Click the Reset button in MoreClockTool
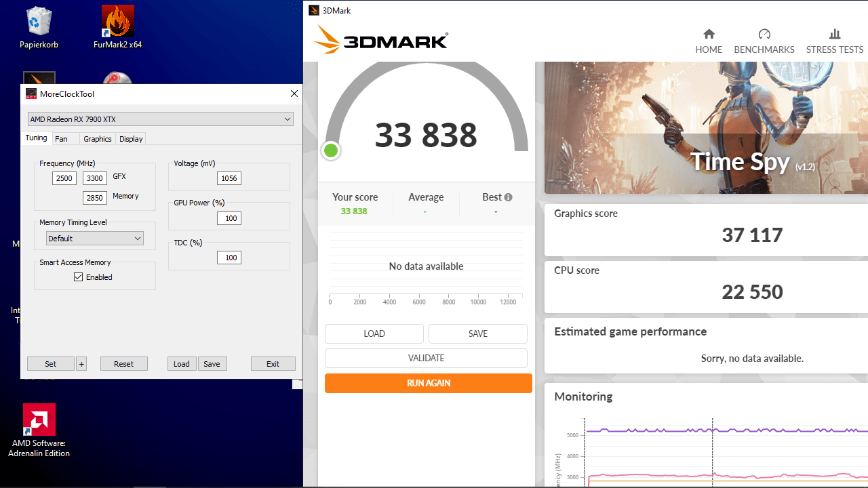The image size is (868, 488). tap(124, 364)
